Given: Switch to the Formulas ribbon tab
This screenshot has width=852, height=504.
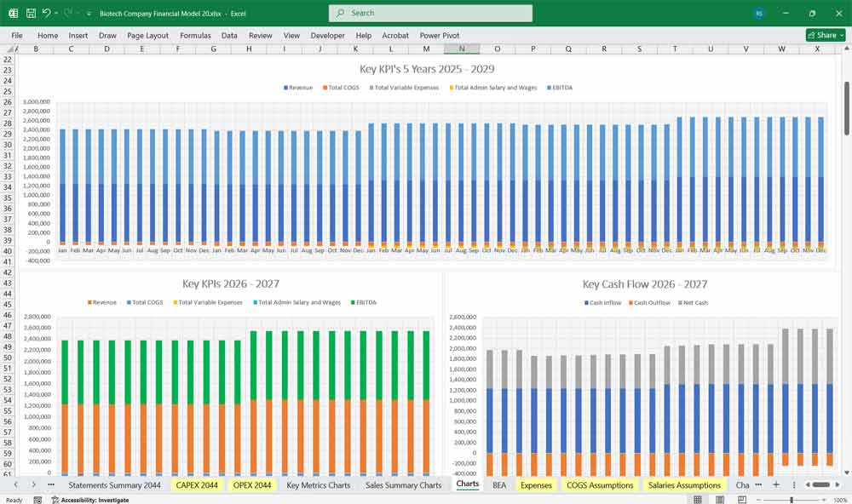Looking at the screenshot, I should (195, 35).
